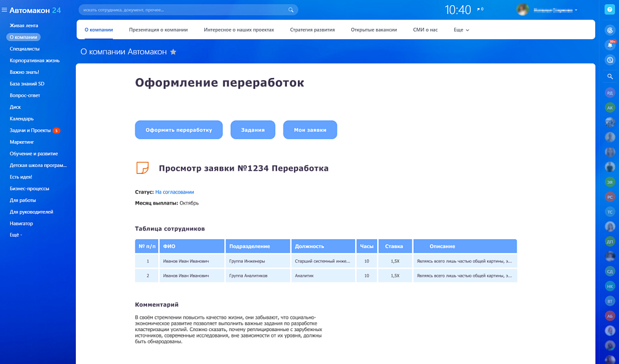
Task: Expand the user name dropdown arrow
Action: (576, 10)
